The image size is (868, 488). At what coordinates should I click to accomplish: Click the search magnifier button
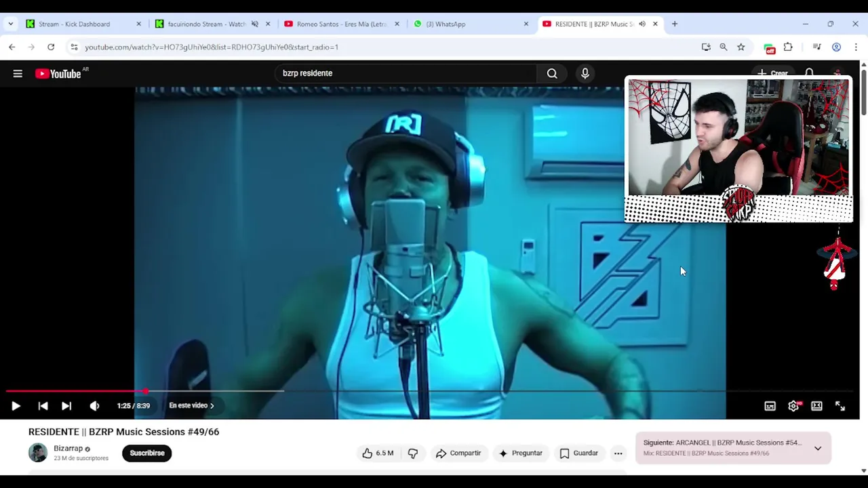pos(552,73)
